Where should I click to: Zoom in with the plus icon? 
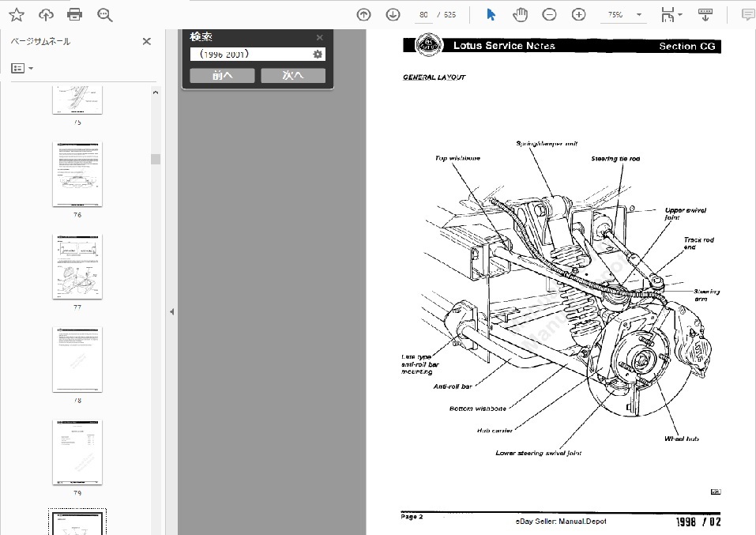point(579,14)
